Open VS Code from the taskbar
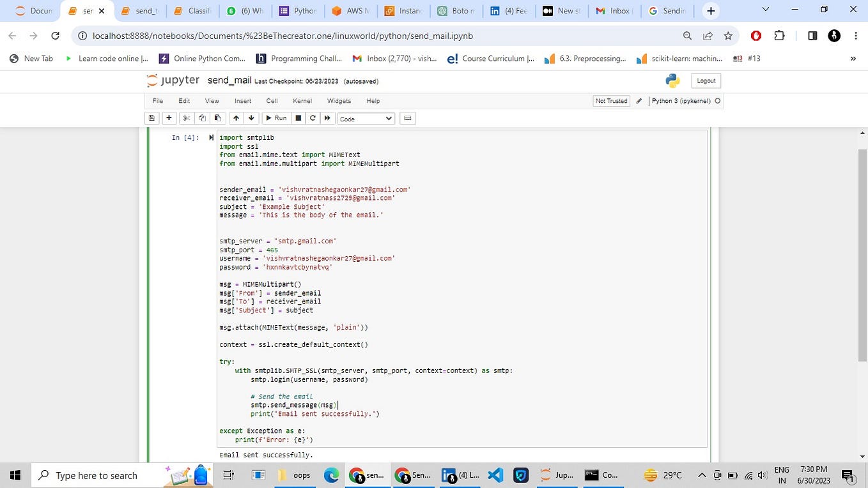 tap(495, 475)
